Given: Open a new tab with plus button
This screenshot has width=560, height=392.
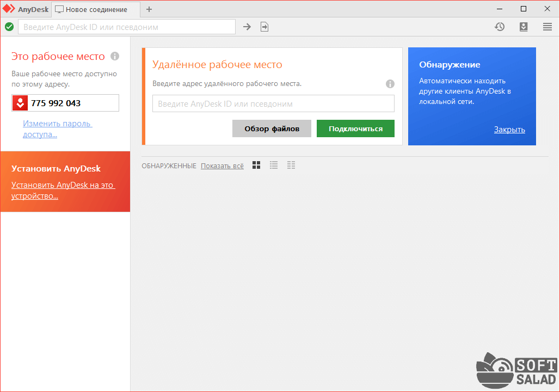Looking at the screenshot, I should point(149,9).
